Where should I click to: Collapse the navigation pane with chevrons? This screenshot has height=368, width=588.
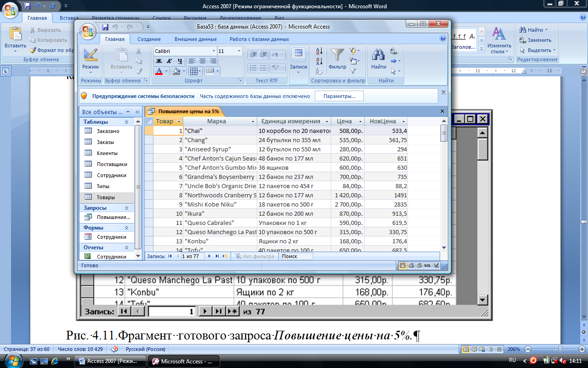(137, 112)
